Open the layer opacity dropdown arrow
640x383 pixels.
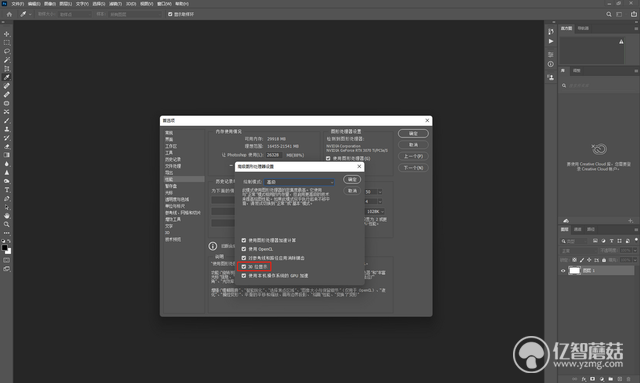635,250
